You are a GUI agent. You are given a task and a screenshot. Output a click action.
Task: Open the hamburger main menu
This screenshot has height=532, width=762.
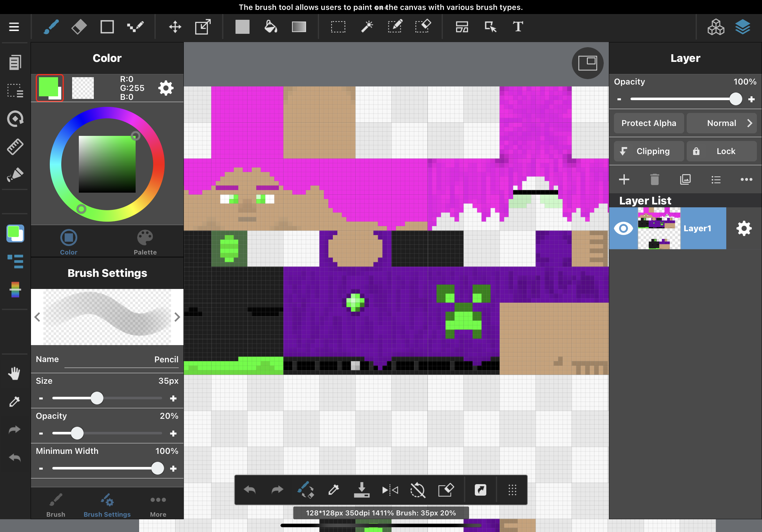pyautogui.click(x=14, y=27)
